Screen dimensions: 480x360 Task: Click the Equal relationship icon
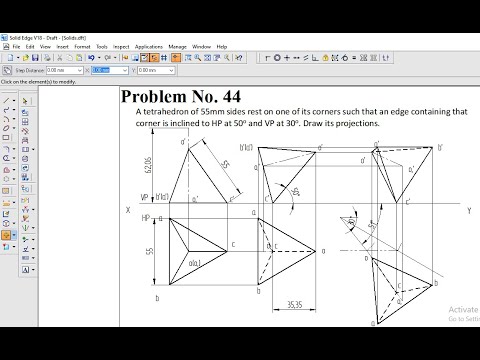click(354, 58)
